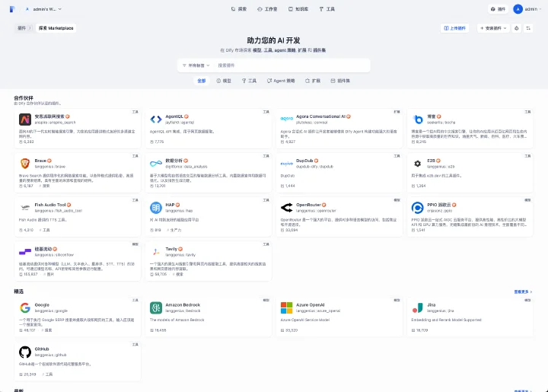Click the HAP blue circle icon
548x392 pixels.
coord(156,208)
